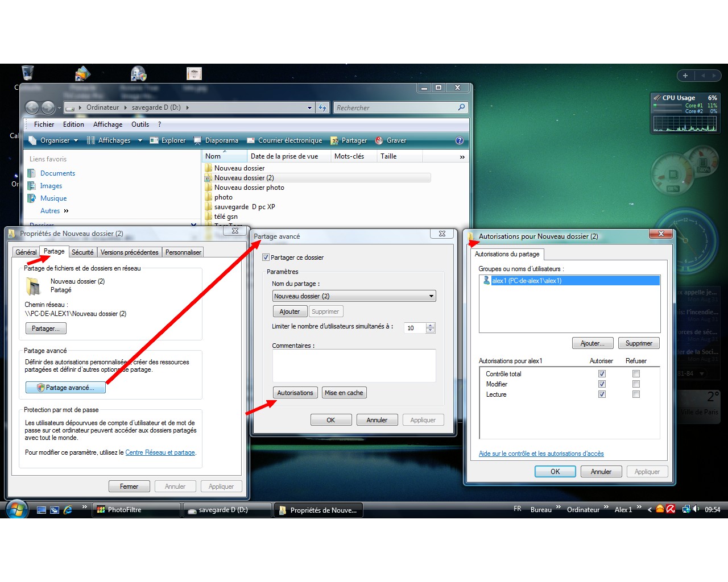
Task: Check Refuser for Contrôle total
Action: tap(636, 374)
